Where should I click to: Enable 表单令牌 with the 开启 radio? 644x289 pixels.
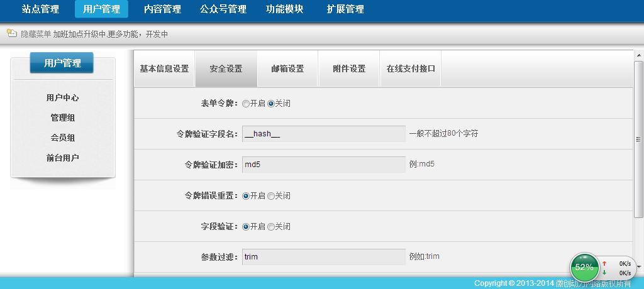[x=246, y=104]
